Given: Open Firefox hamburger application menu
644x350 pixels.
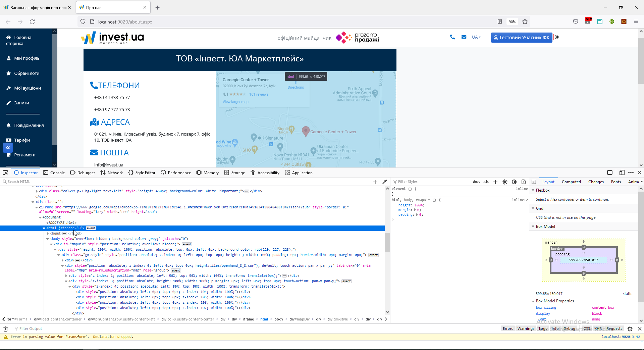Looking at the screenshot, I should click(636, 22).
